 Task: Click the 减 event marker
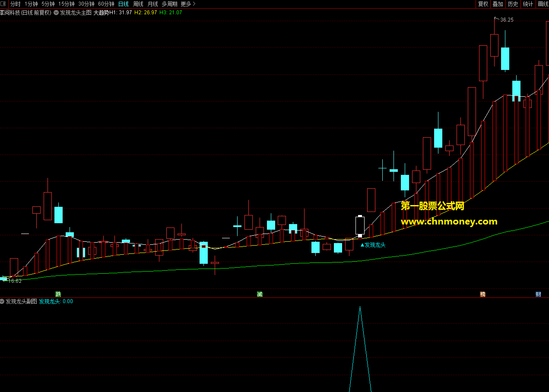[260, 294]
